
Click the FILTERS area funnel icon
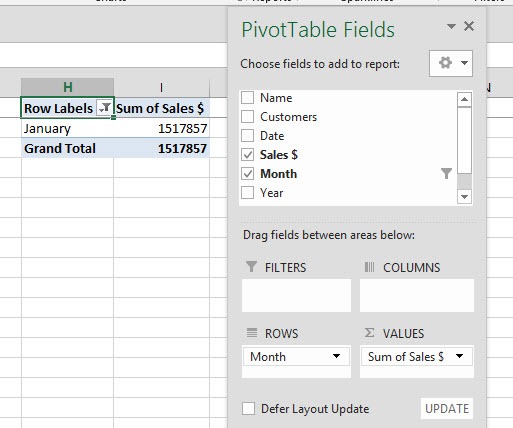point(251,267)
